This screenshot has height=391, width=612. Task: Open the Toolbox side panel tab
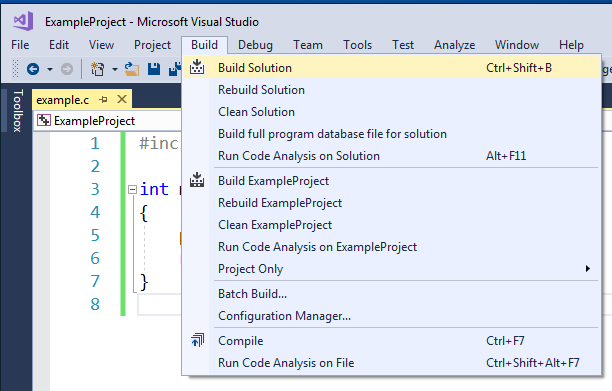tap(18, 110)
